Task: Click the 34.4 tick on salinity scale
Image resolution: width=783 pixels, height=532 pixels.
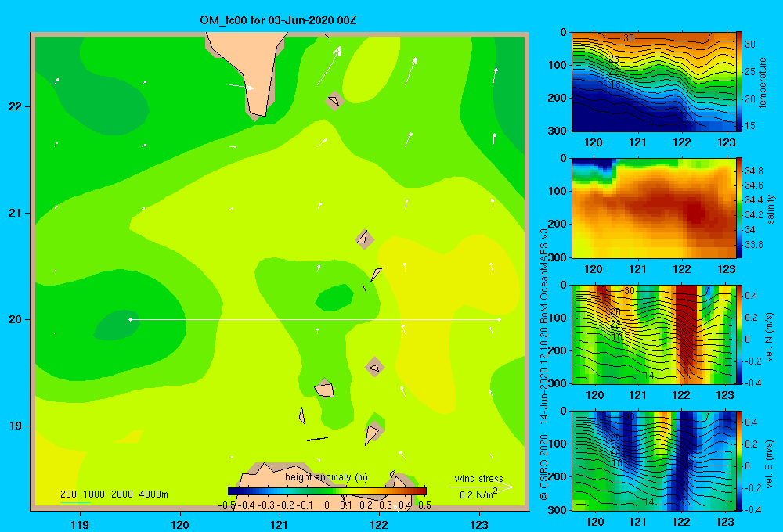Action: (x=753, y=200)
